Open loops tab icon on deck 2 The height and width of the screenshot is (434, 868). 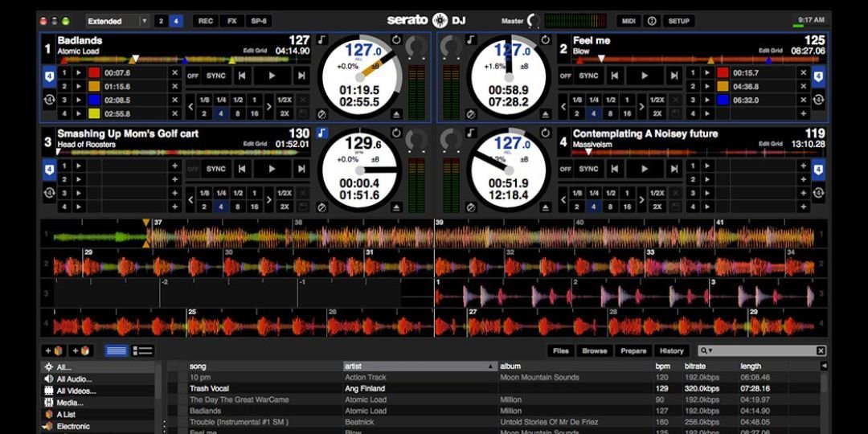[818, 100]
